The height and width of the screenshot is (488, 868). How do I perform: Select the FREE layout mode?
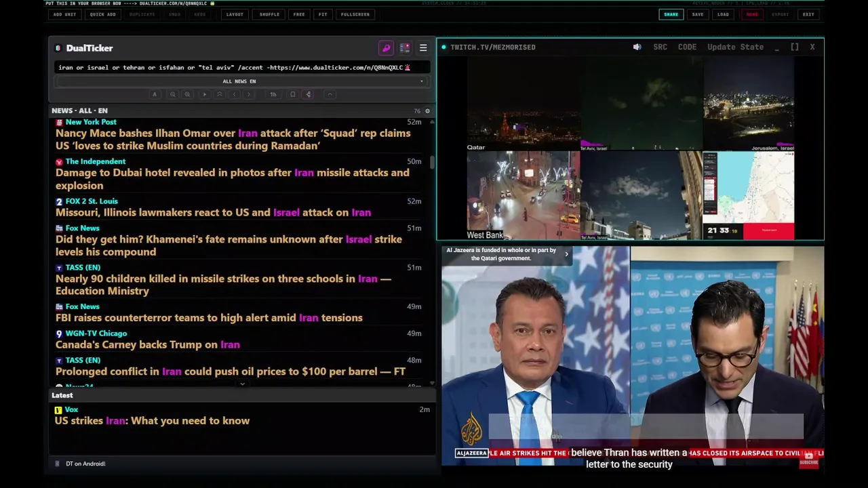pyautogui.click(x=299, y=14)
